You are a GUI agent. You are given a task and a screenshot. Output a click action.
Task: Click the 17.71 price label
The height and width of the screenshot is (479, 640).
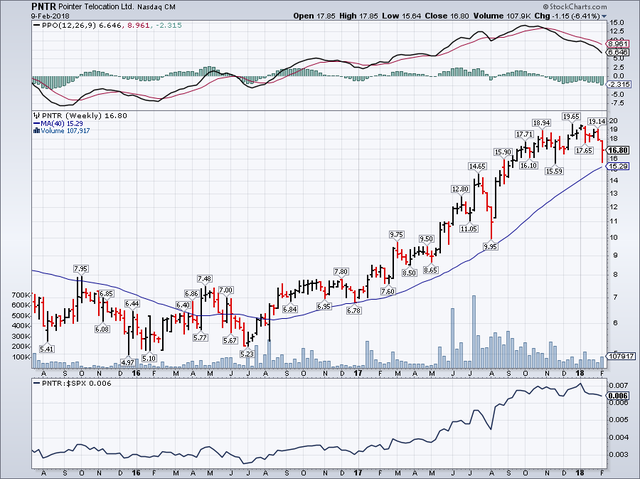click(x=524, y=134)
